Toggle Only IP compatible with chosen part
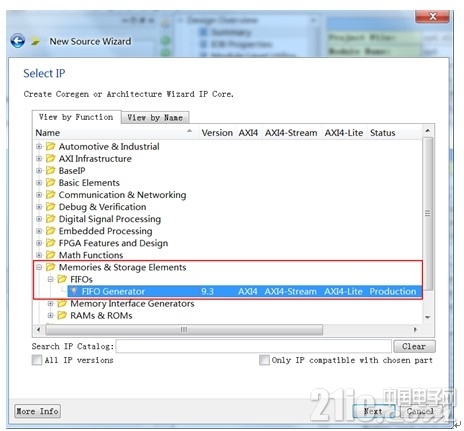 [x=264, y=360]
